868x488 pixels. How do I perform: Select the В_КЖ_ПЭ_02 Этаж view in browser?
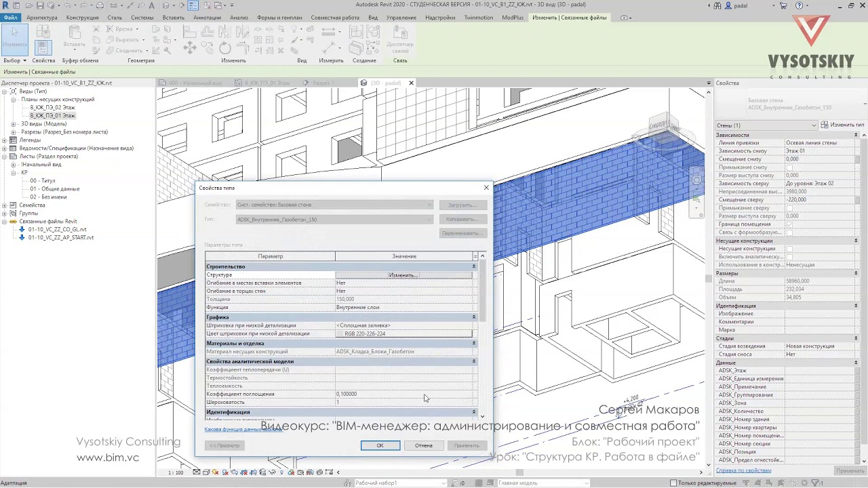tap(52, 108)
